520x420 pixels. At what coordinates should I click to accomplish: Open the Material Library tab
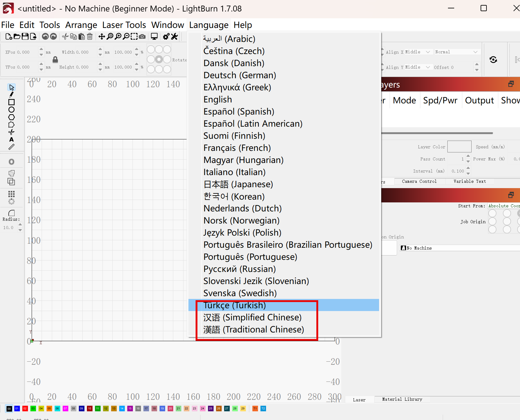pos(402,400)
